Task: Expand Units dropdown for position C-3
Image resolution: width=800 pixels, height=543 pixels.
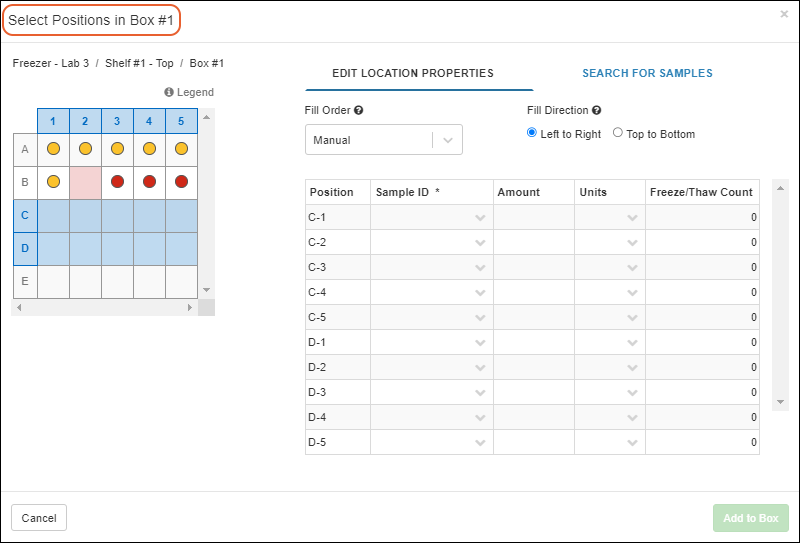Action: point(632,268)
